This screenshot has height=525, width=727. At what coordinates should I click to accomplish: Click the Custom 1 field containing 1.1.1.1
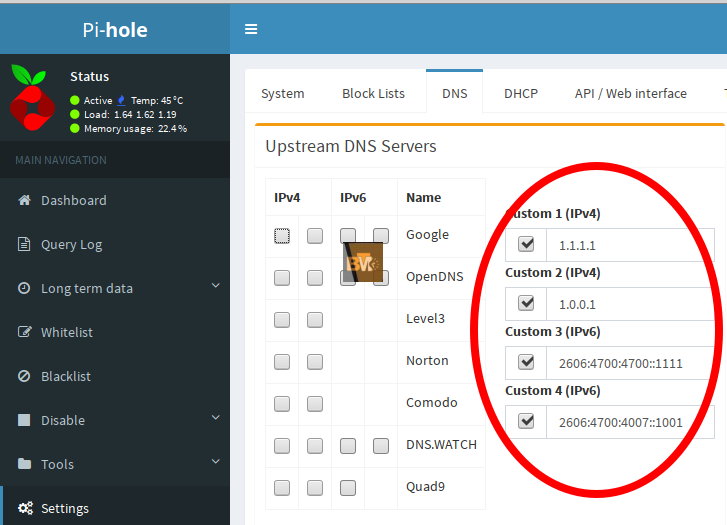(631, 245)
